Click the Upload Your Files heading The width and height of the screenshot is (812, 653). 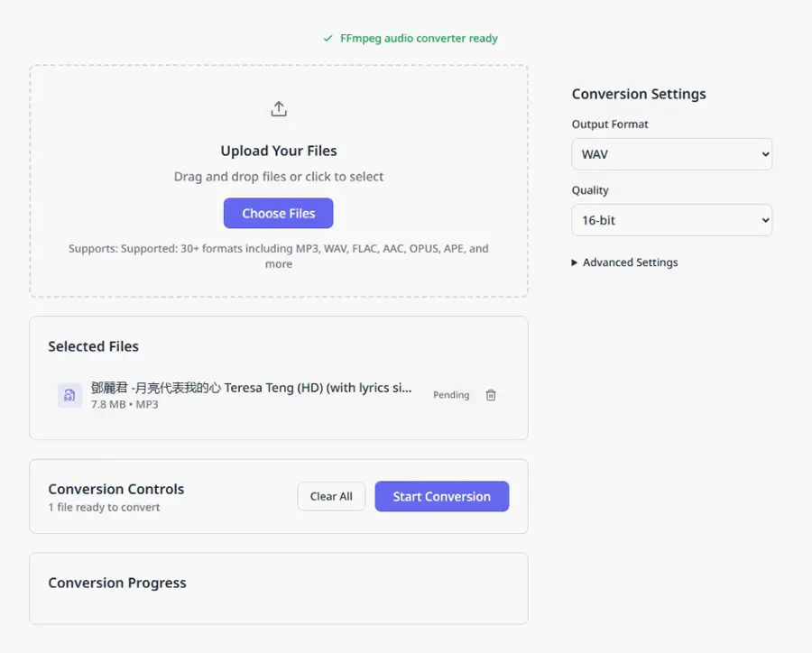279,151
